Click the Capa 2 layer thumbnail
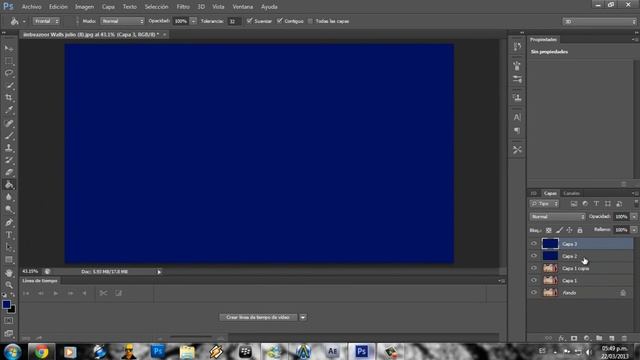Screen dimensions: 640x360 click(550, 256)
